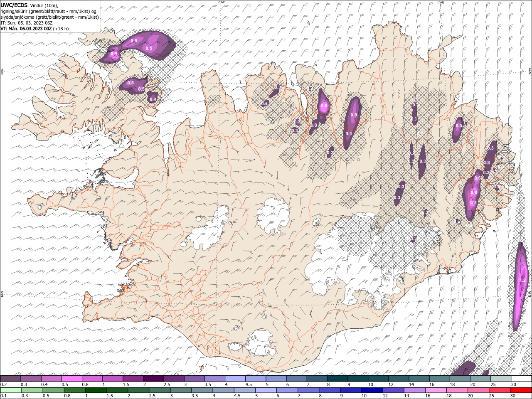Click the 1.2 value in the offshore snow band

tap(523, 281)
